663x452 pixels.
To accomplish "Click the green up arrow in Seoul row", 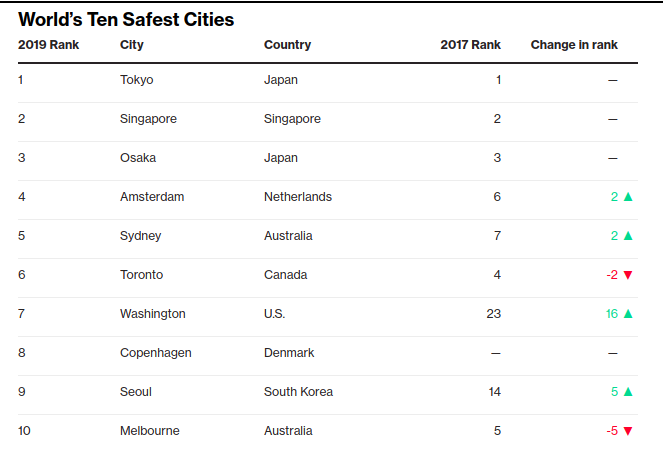I will click(628, 392).
